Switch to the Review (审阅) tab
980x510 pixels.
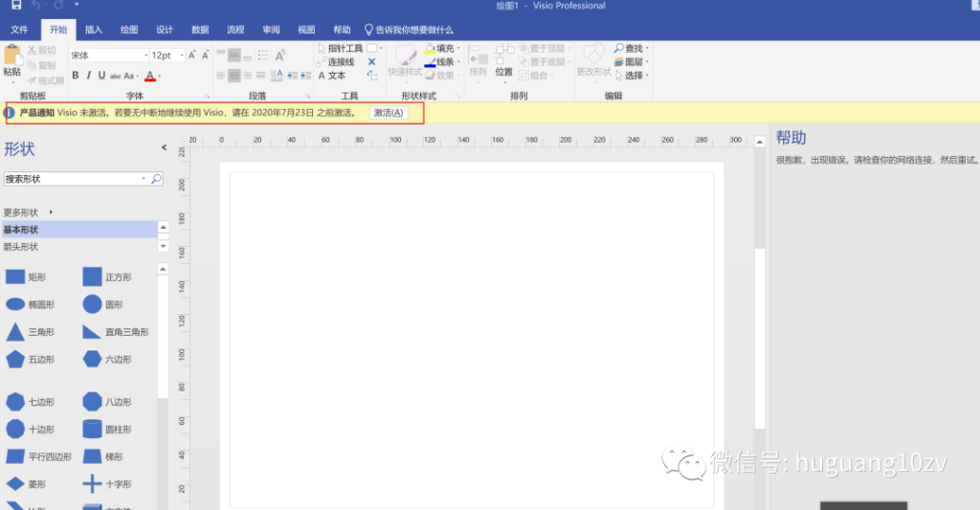tap(271, 30)
